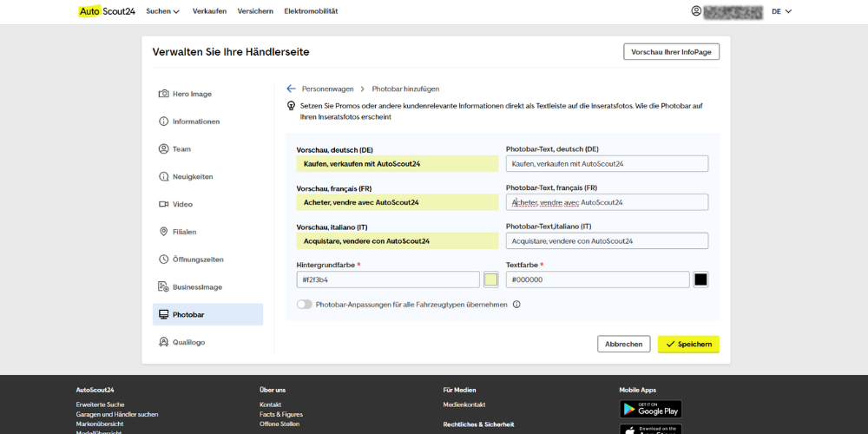Click the German preview bar 'Kaufen, verkaufen'
868x434 pixels.
tap(398, 164)
